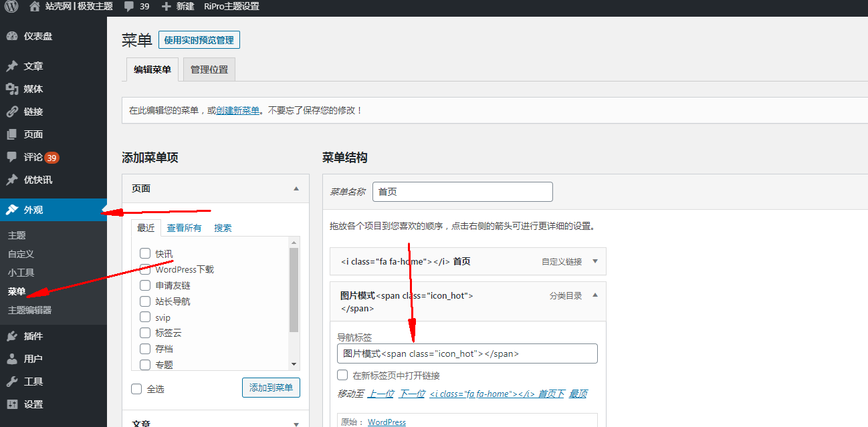Click the 媒体 media icon
The image size is (868, 427).
coord(12,89)
